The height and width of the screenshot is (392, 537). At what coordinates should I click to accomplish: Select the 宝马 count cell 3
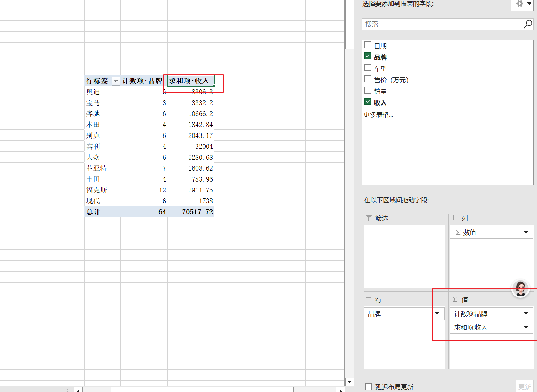coord(144,103)
